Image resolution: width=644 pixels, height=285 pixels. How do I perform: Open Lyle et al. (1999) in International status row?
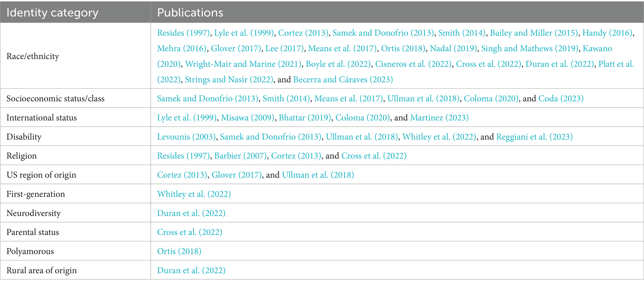pos(187,118)
